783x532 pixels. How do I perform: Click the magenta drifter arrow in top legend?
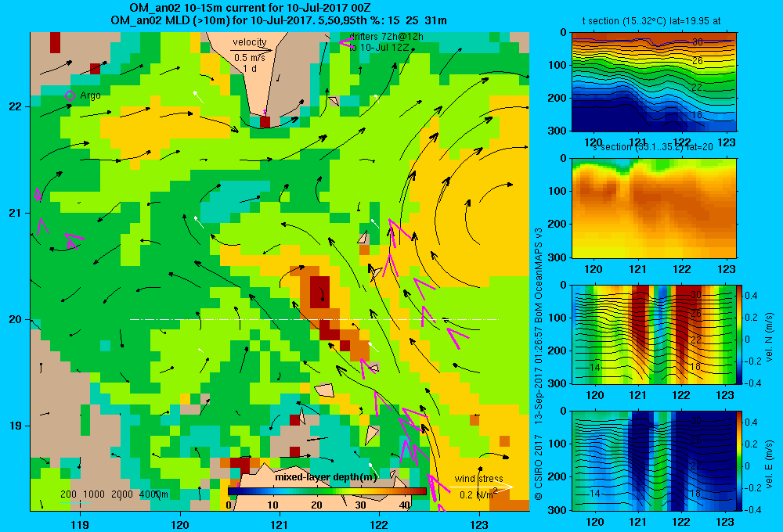(x=347, y=42)
